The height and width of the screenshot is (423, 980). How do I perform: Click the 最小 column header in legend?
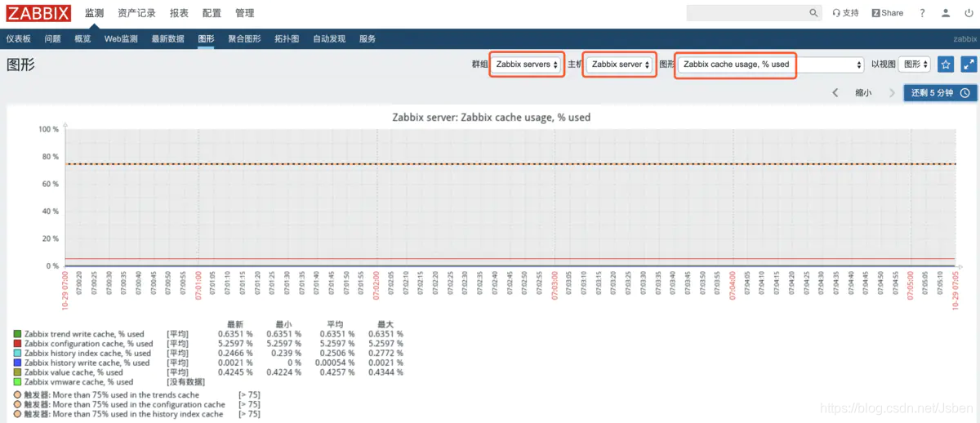click(x=284, y=324)
